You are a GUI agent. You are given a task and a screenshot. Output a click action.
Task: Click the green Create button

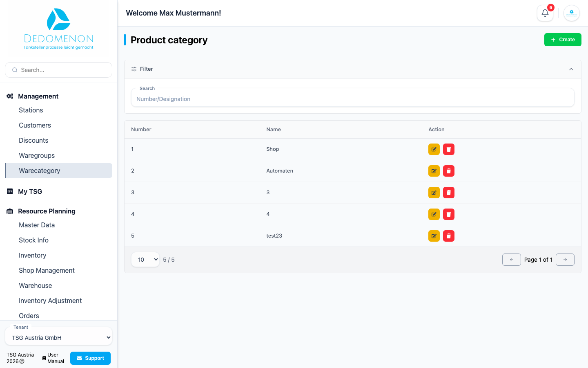(563, 40)
